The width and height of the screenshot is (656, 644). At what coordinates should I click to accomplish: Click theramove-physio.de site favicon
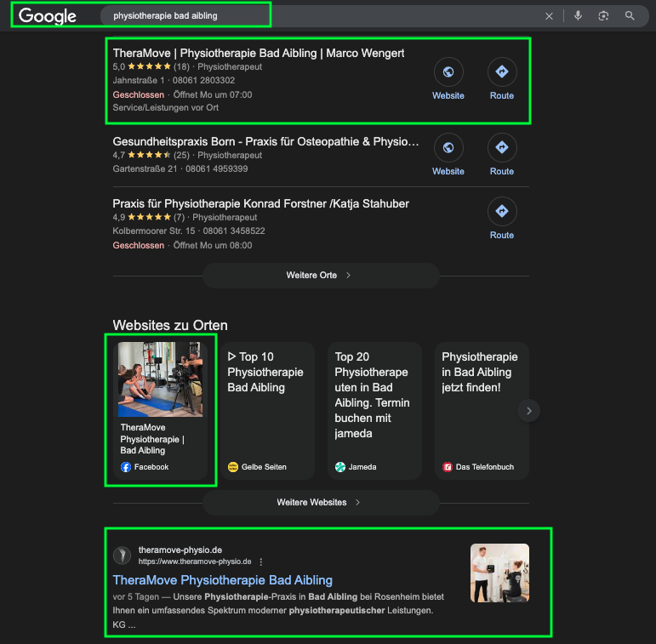click(123, 556)
